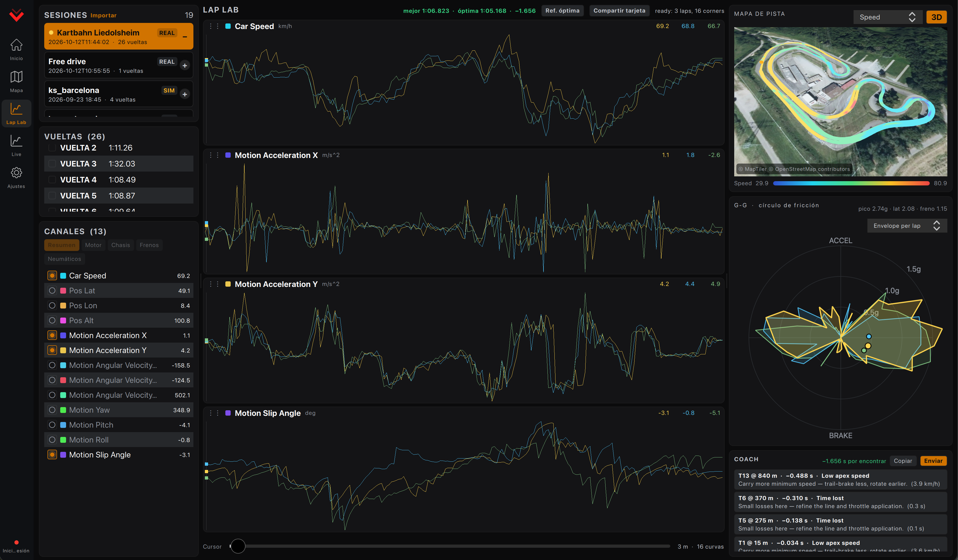
Task: Click the plus icon on Free drive session
Action: pos(185,65)
